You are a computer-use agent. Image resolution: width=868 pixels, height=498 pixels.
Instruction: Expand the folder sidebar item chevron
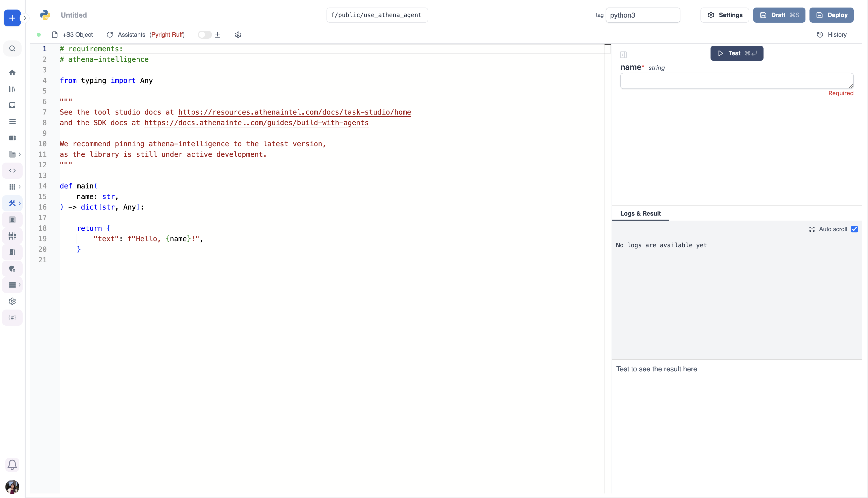point(20,154)
